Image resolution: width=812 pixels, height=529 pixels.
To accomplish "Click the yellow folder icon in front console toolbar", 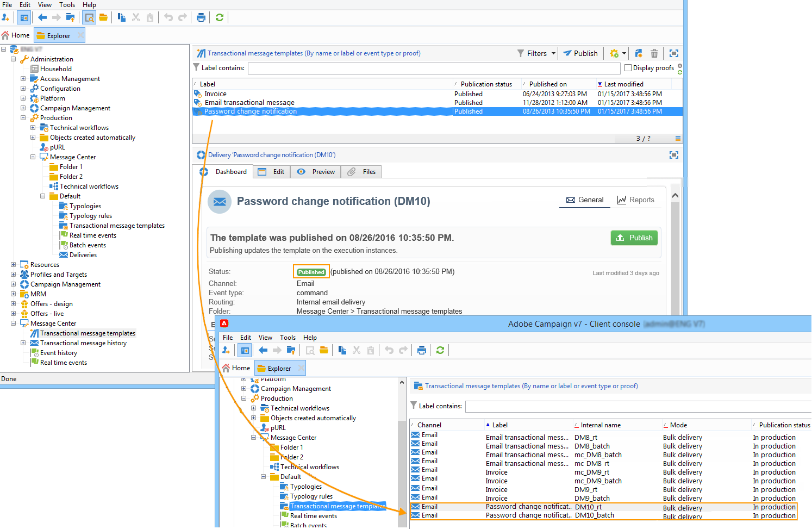I will (x=324, y=350).
